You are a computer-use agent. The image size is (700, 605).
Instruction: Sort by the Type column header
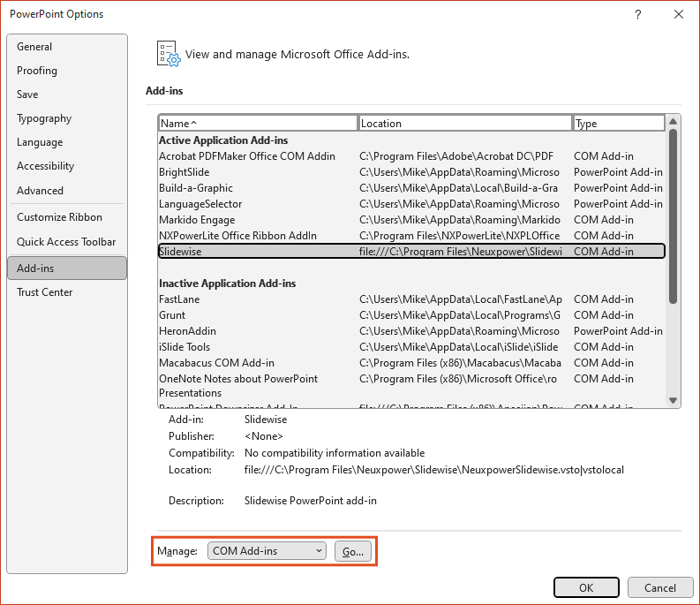coord(618,124)
